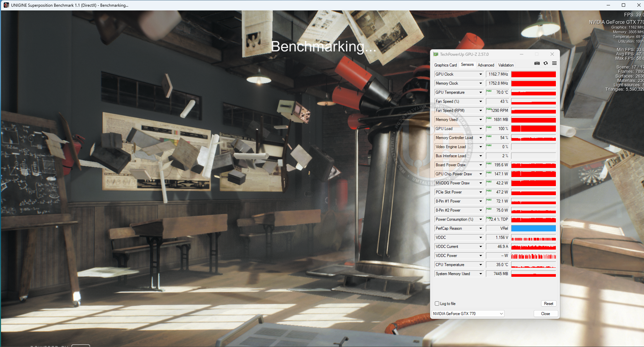Image resolution: width=644 pixels, height=347 pixels.
Task: Expand the System Memory Used dropdown
Action: 481,274
